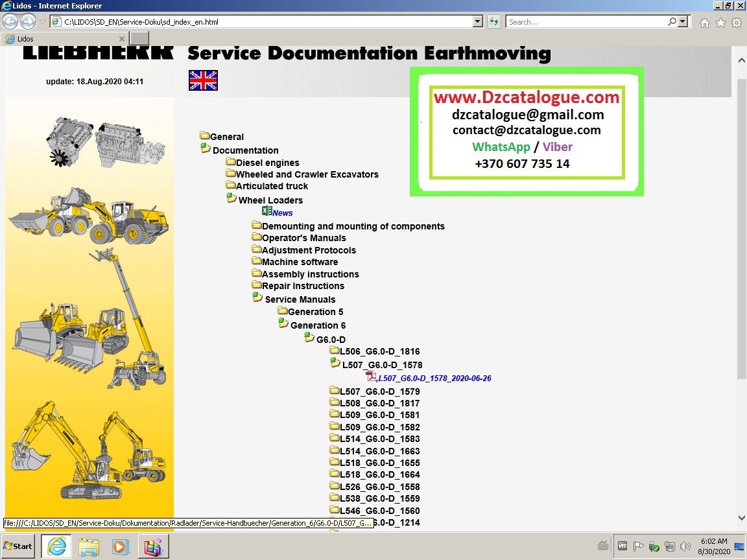This screenshot has width=747, height=560.
Task: Open the on-screen keyboard tray icon
Action: tap(603, 546)
